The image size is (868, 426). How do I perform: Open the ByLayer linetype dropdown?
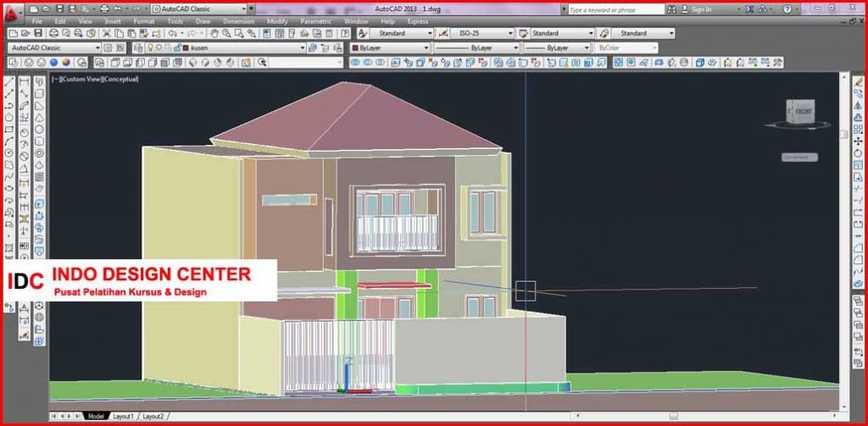click(515, 48)
